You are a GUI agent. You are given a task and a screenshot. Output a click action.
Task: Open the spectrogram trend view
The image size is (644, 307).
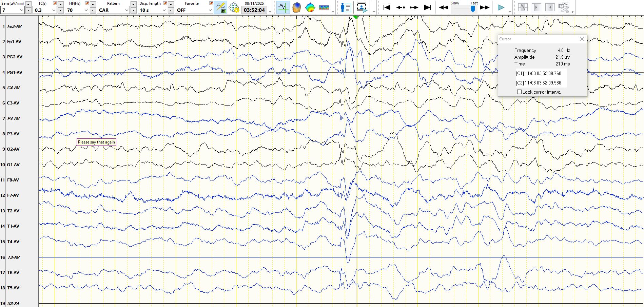324,7
